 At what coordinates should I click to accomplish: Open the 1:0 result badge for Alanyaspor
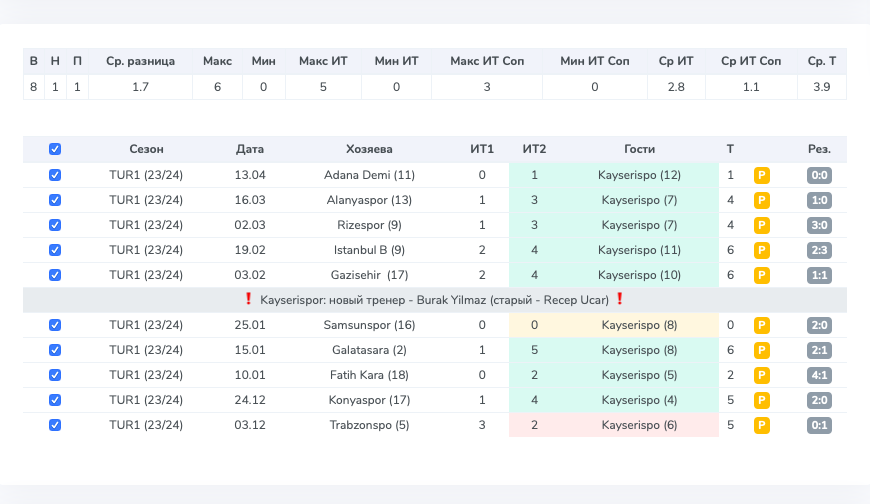[820, 200]
